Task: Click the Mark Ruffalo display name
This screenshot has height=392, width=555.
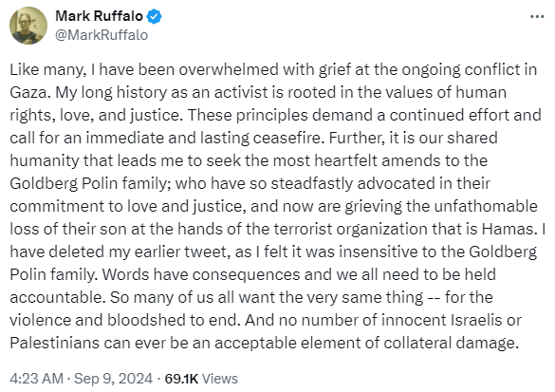Action: tap(99, 16)
